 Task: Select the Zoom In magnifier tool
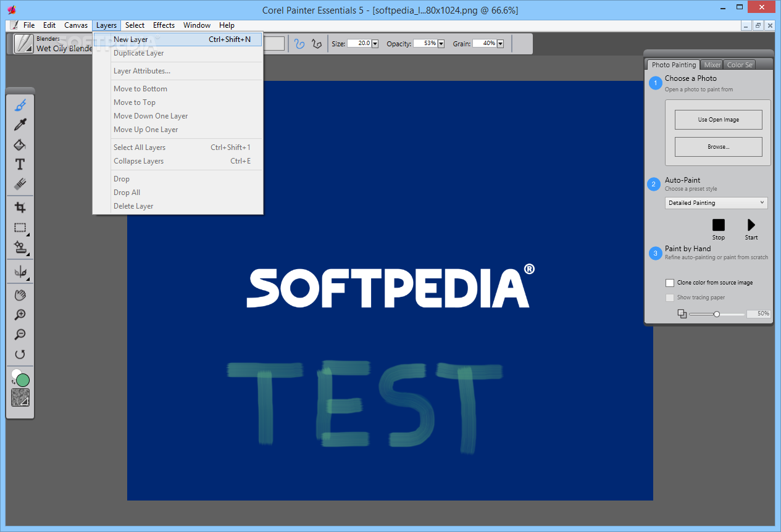[x=20, y=315]
